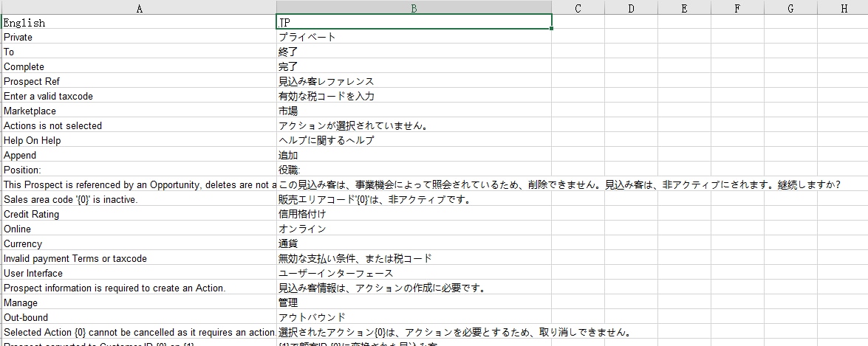Click the cell '追加'
The image size is (868, 346).
[414, 155]
